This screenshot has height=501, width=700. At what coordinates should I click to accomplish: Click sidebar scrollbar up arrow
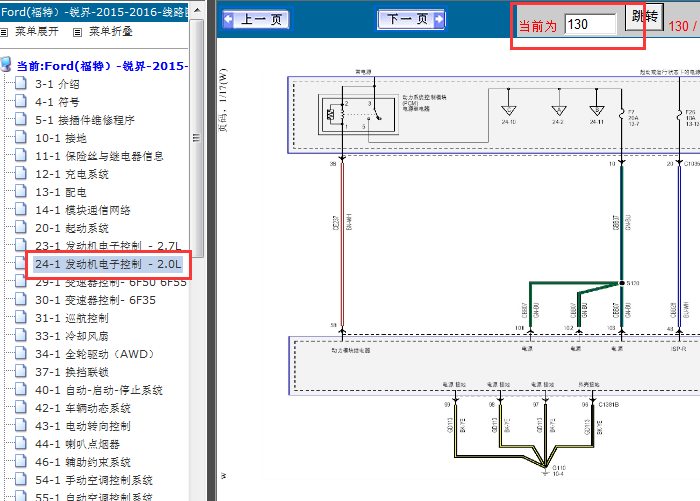197,10
